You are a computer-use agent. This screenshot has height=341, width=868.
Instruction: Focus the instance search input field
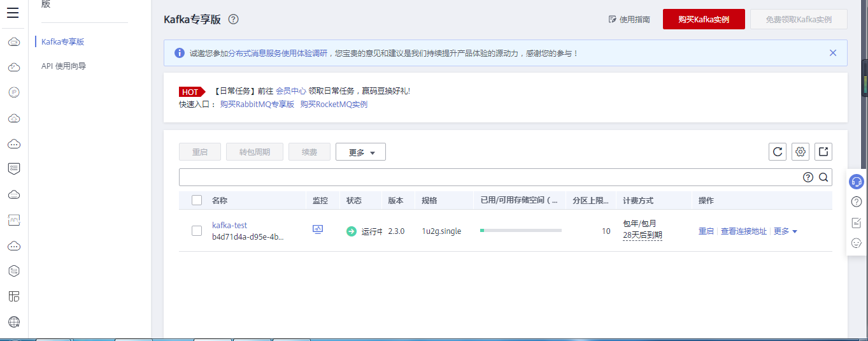[490, 177]
